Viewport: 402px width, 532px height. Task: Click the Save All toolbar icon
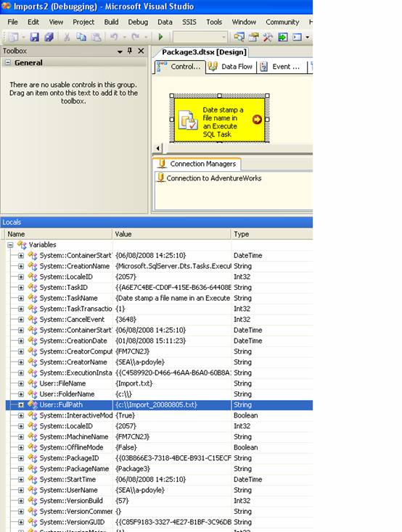pyautogui.click(x=49, y=37)
